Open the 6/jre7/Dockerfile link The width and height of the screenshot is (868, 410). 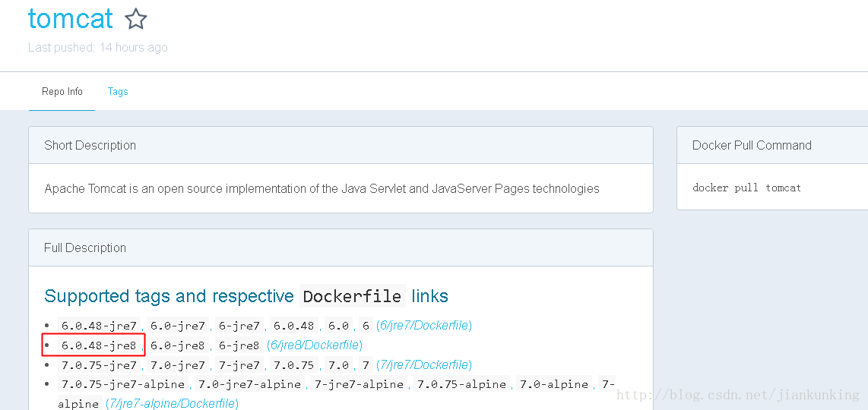coord(424,326)
